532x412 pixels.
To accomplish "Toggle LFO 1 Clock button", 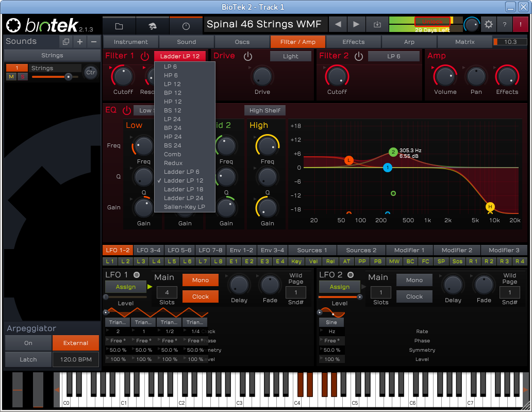I will 200,296.
